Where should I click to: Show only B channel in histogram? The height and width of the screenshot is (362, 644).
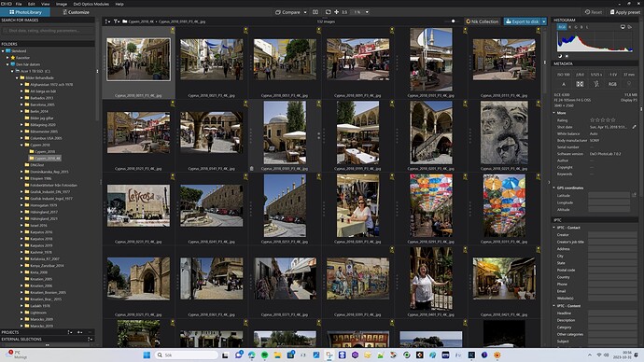(x=581, y=27)
